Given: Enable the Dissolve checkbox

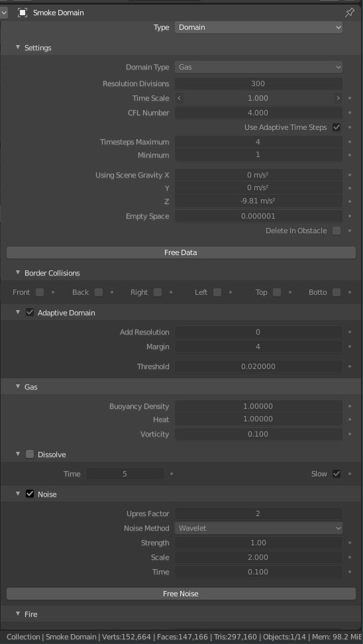Looking at the screenshot, I should coord(30,455).
